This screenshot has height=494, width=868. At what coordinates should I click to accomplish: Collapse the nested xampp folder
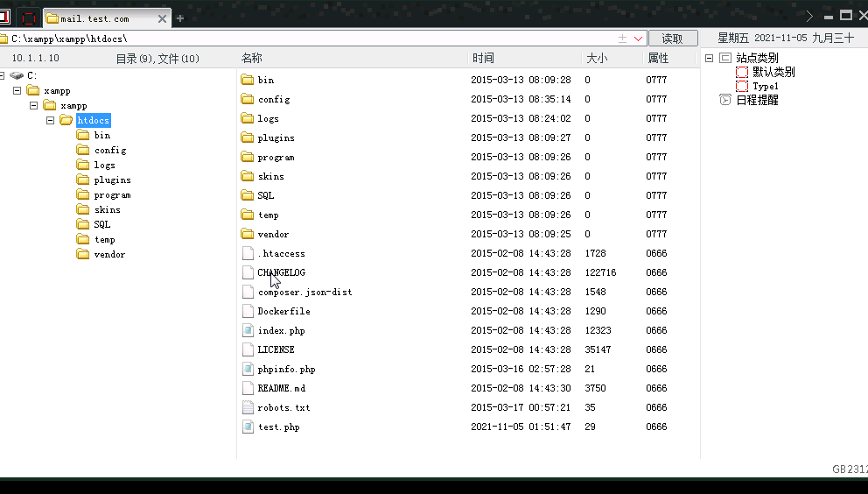[x=34, y=105]
